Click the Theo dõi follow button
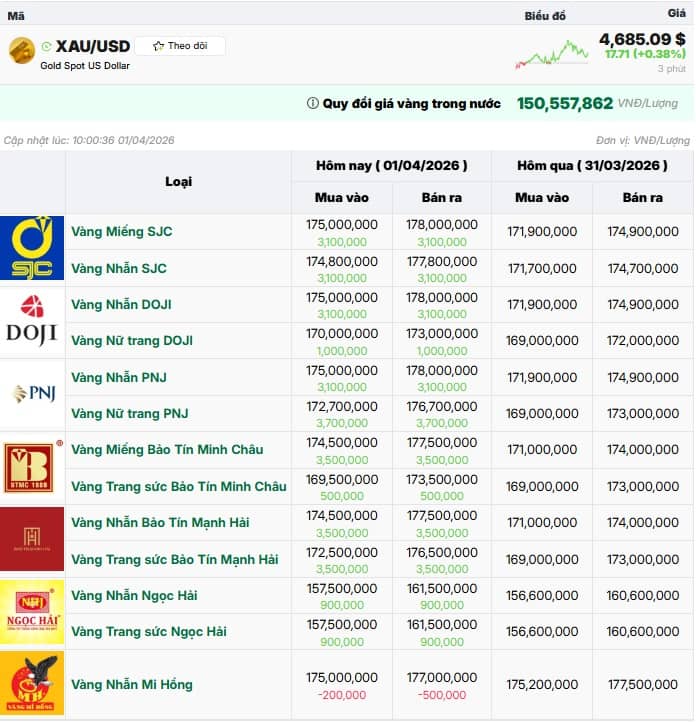 coord(180,46)
